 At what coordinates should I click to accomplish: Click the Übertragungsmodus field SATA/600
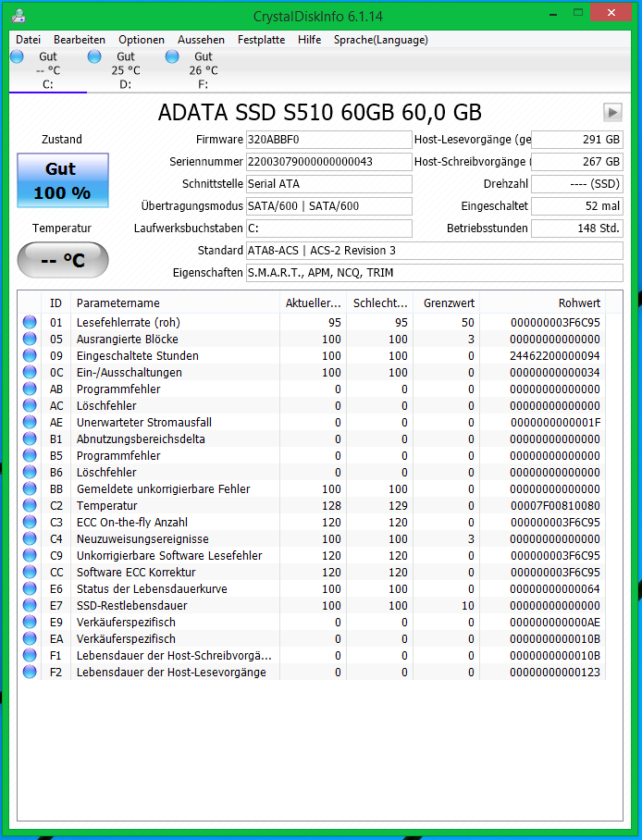point(329,206)
